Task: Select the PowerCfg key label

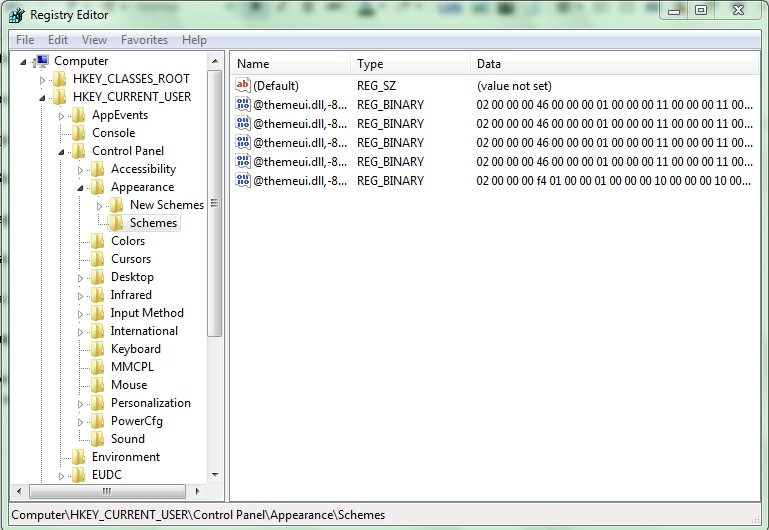Action: click(137, 421)
